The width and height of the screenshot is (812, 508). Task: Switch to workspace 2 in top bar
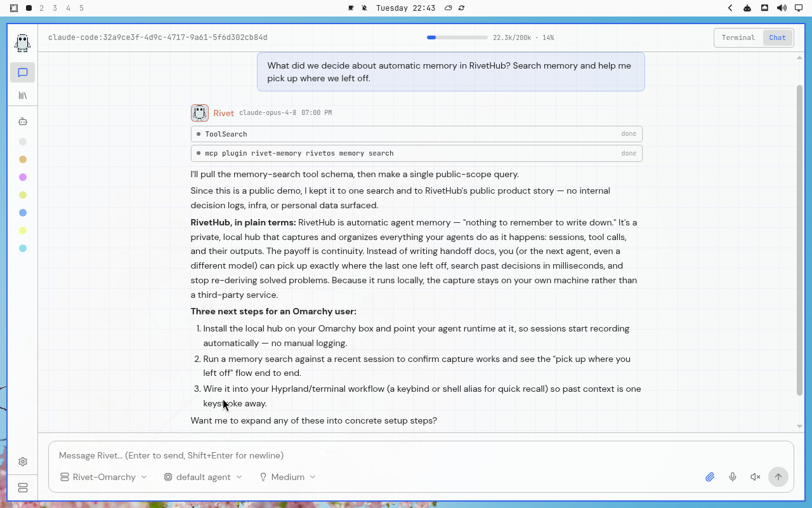pyautogui.click(x=42, y=8)
